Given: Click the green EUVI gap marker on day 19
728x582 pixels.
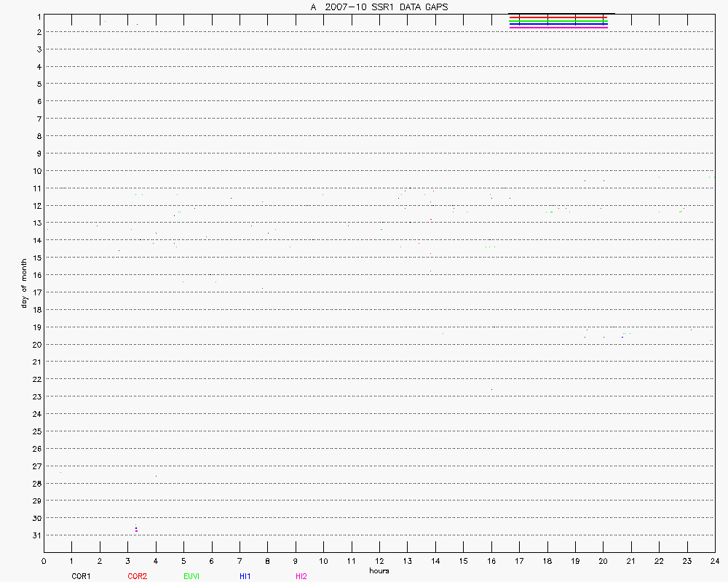Looking at the screenshot, I should point(624,334).
